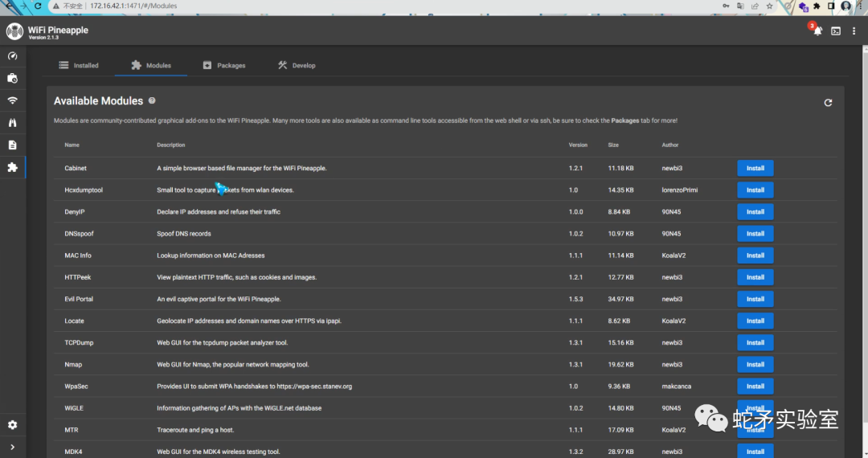Switch to the Modules tab

click(151, 65)
